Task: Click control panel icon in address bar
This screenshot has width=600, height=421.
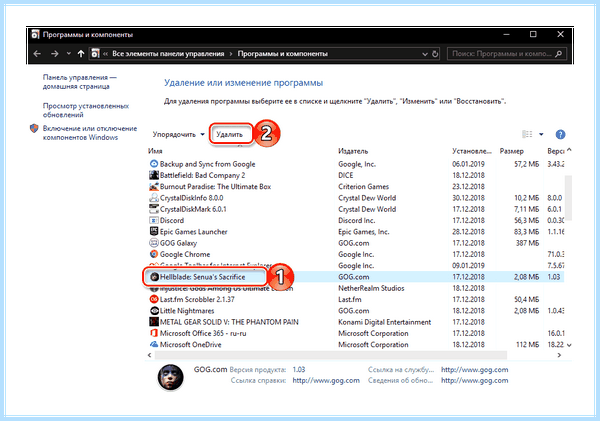Action: point(95,54)
